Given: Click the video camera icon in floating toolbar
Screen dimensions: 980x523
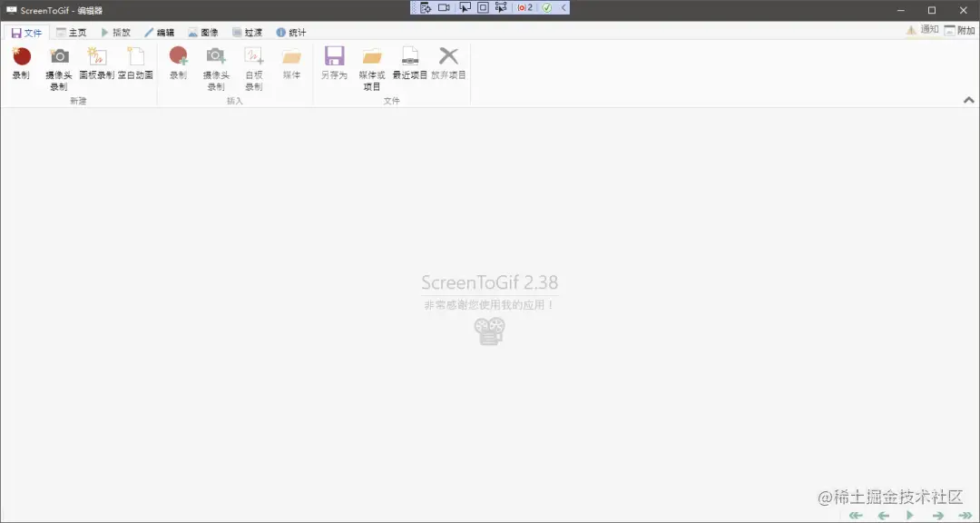Looking at the screenshot, I should [x=445, y=7].
